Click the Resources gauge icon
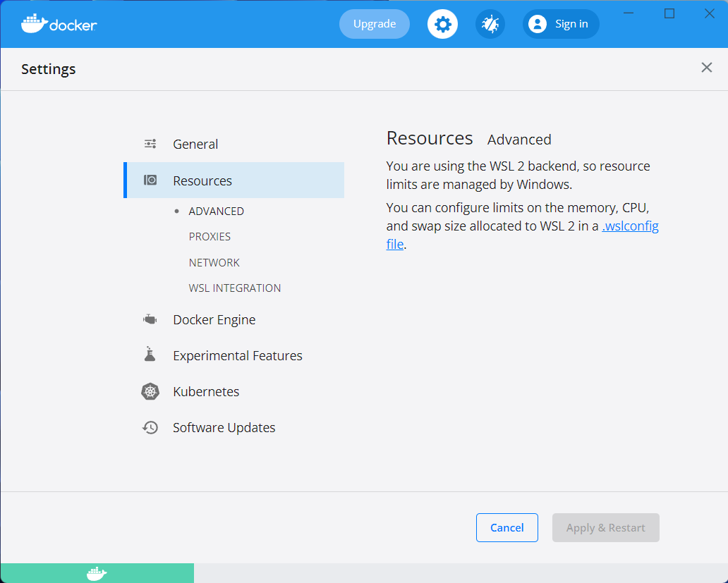The image size is (728, 583). [x=150, y=180]
